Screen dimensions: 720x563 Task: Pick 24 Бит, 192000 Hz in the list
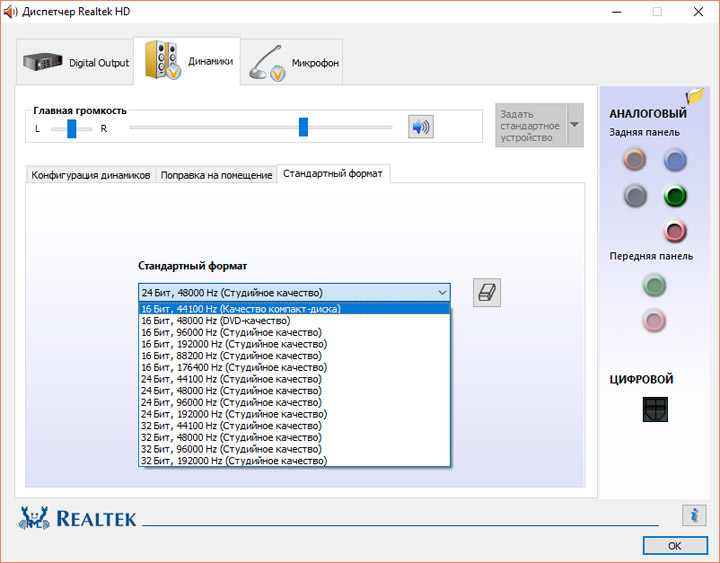click(x=294, y=414)
